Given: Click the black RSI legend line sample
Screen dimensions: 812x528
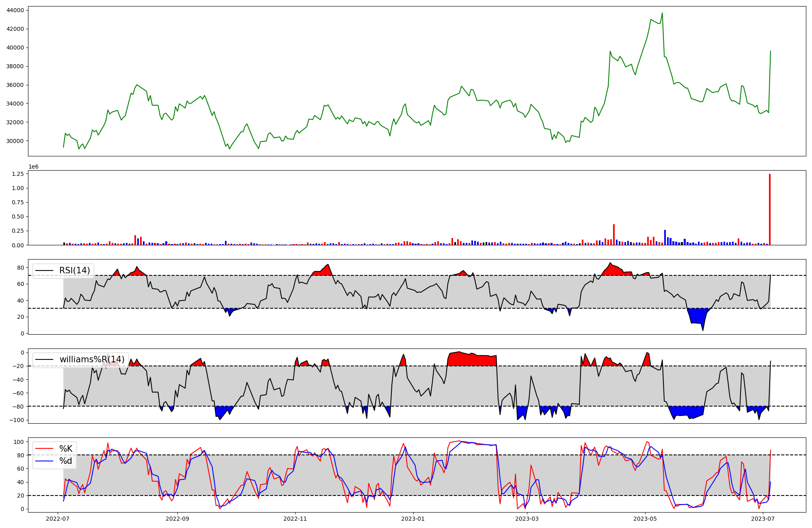Looking at the screenshot, I should pos(44,270).
